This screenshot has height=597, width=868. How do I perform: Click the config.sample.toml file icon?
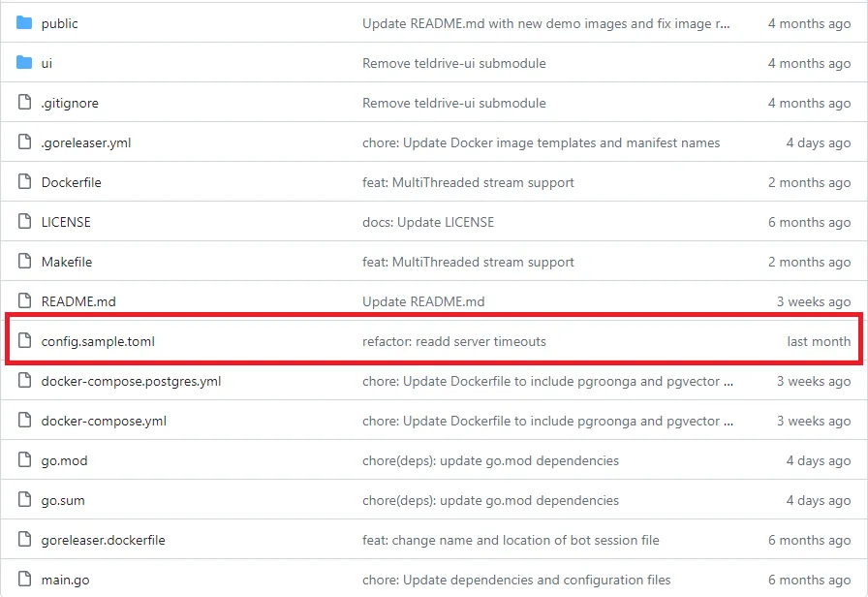click(x=24, y=341)
